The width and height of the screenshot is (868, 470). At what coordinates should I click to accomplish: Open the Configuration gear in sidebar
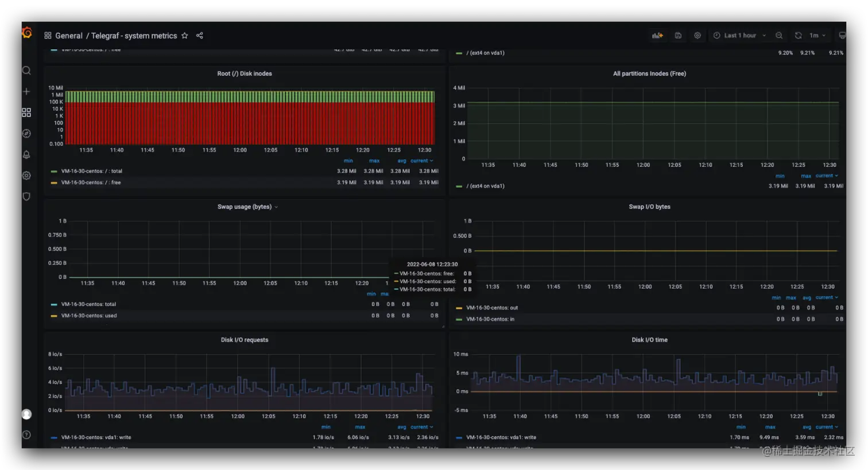pyautogui.click(x=26, y=176)
